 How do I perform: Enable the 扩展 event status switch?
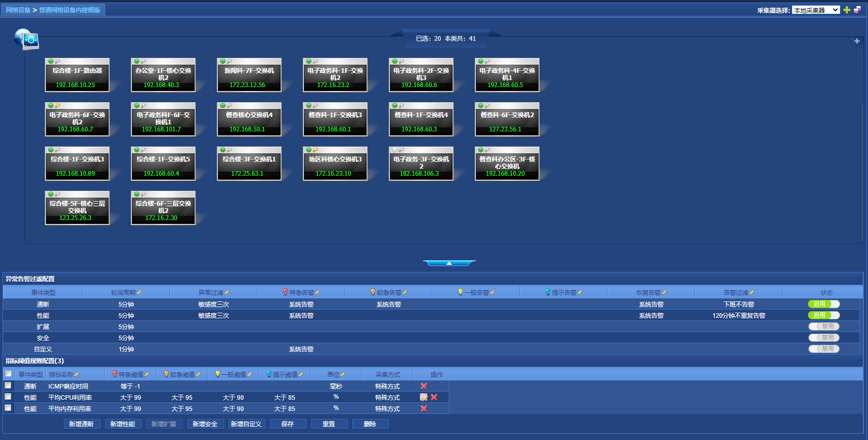point(823,326)
